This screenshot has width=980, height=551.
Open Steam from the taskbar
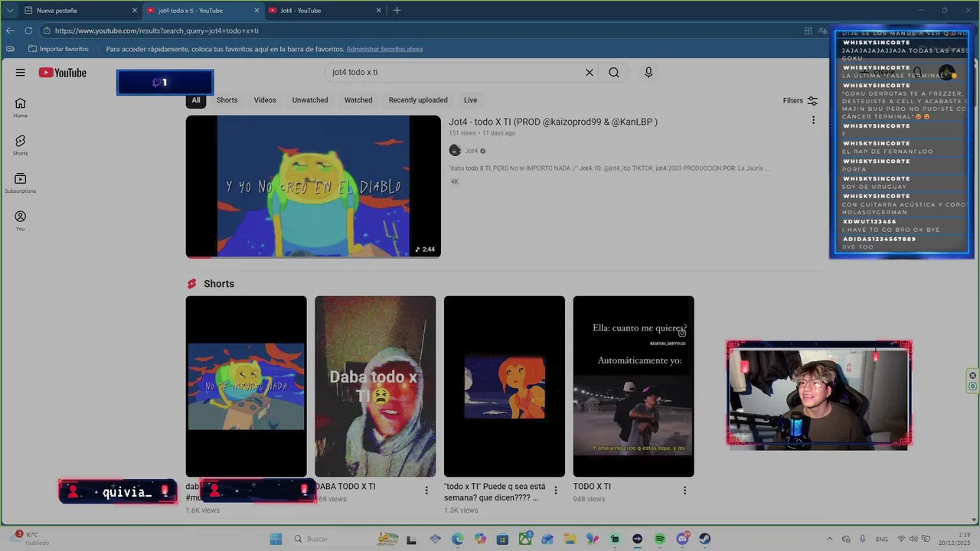pos(704,539)
